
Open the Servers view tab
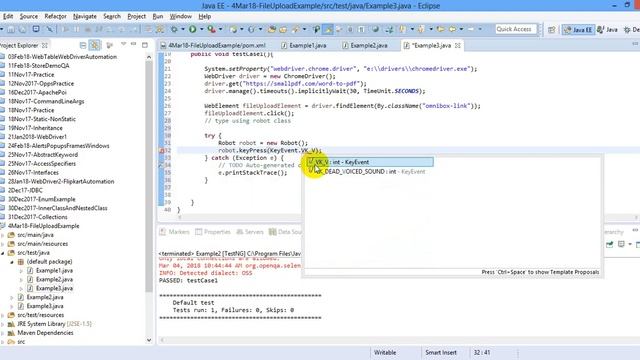click(x=250, y=232)
